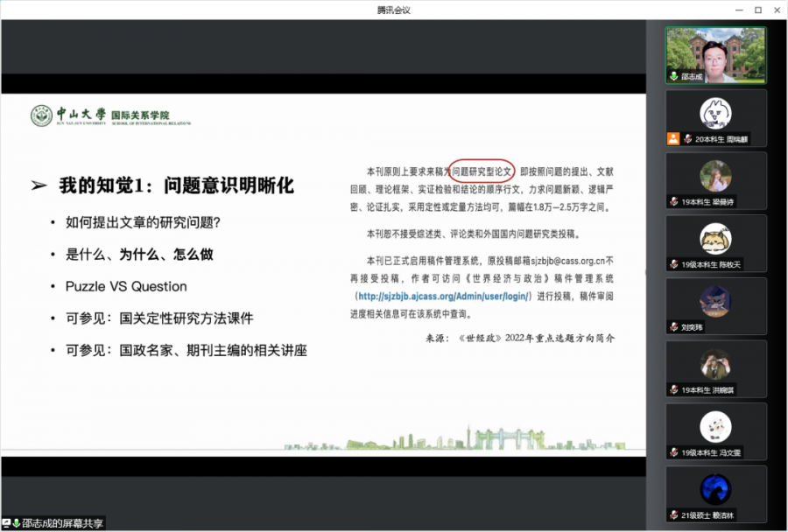Maximize the Tencent Meeting window
The image size is (788, 532).
[x=754, y=10]
